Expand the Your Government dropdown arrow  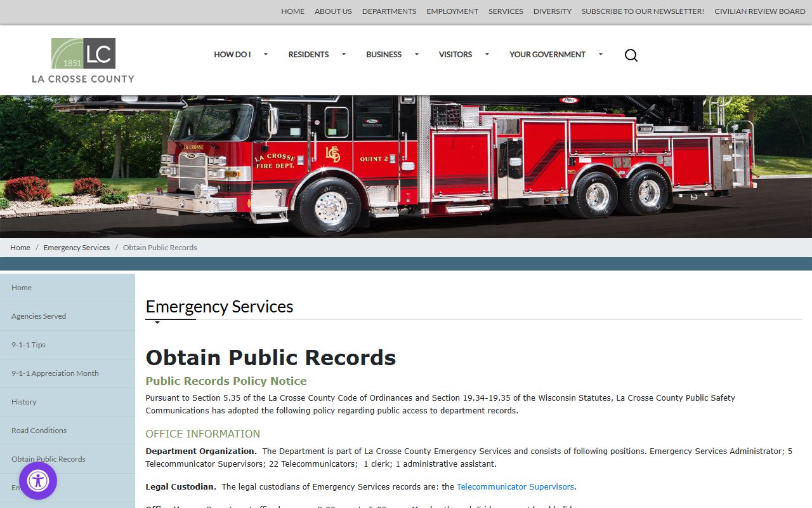[601, 55]
